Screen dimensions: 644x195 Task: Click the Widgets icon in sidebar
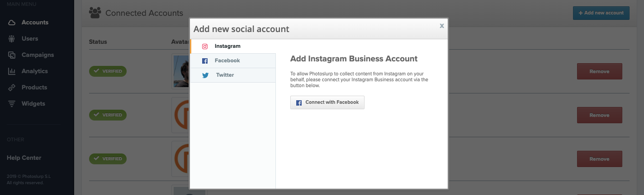[x=12, y=104]
